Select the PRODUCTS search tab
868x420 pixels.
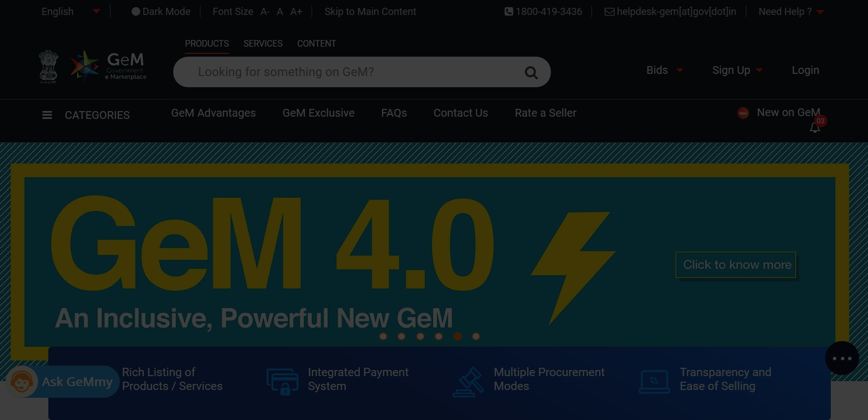207,43
